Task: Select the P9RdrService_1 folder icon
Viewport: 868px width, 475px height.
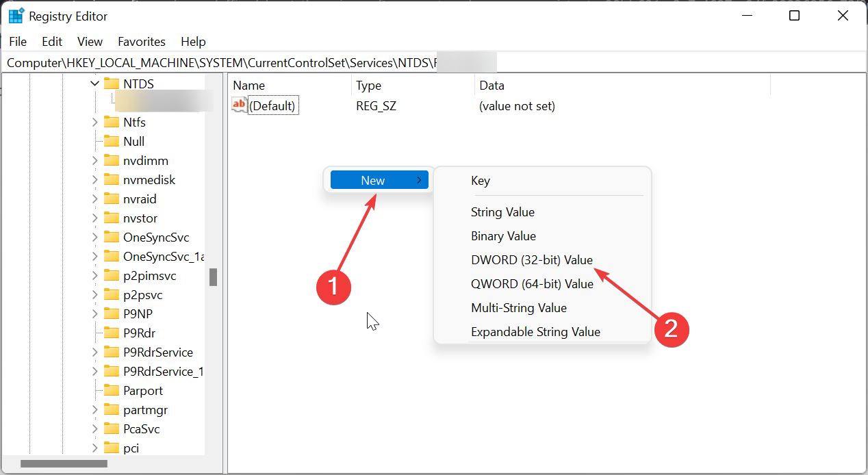Action: coord(112,371)
